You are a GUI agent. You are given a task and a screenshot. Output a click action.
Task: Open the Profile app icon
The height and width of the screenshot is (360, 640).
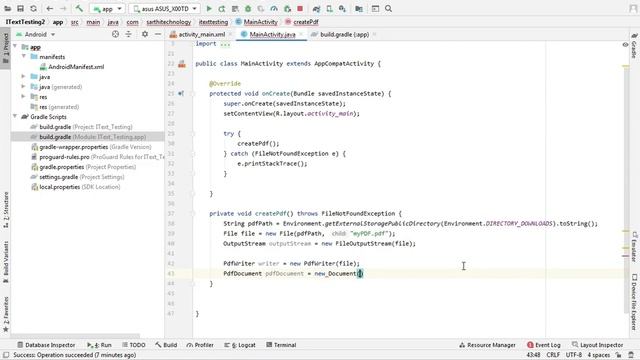click(x=274, y=9)
